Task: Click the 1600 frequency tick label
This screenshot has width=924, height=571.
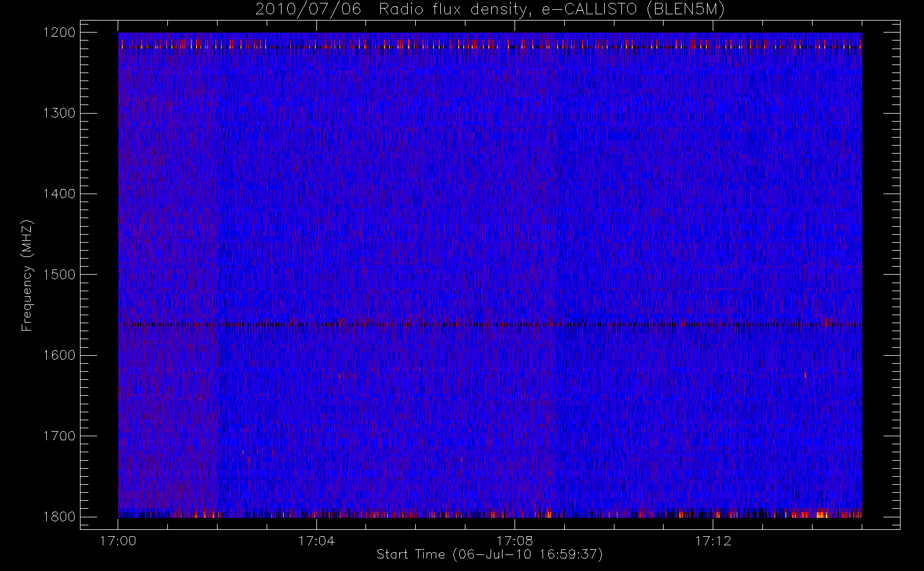Action: (x=59, y=355)
